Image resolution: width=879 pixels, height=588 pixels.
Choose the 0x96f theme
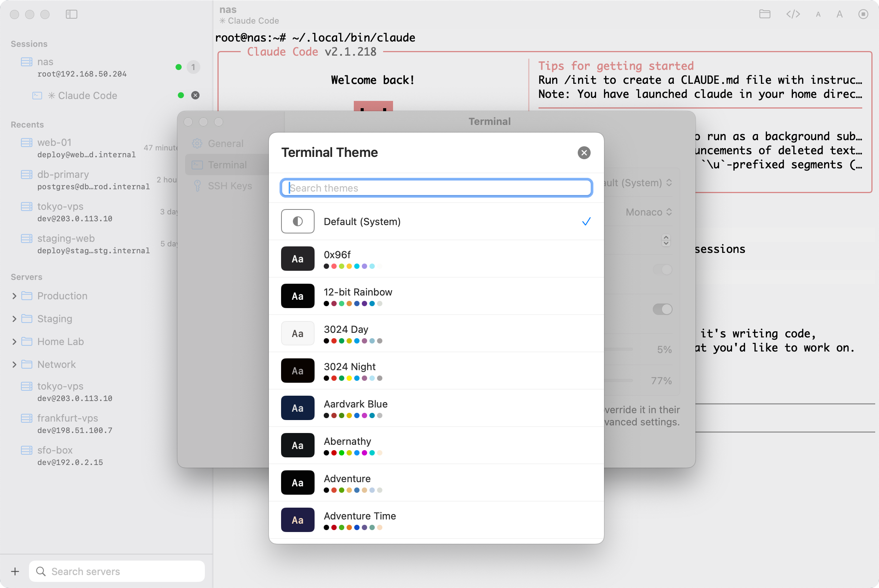pyautogui.click(x=436, y=259)
